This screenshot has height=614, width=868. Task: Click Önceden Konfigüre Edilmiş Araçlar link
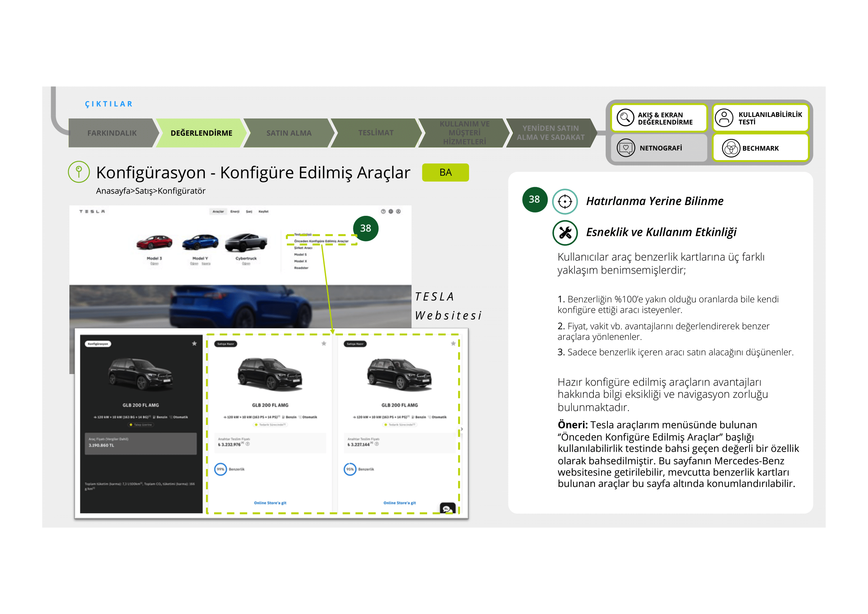click(321, 241)
